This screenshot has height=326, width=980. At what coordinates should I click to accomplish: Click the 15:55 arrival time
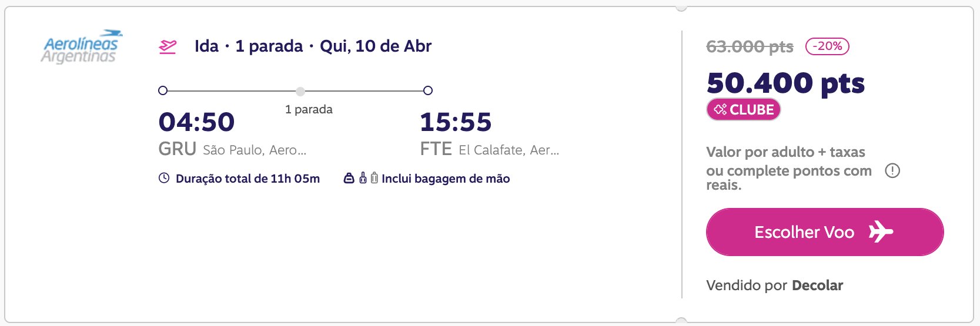[x=456, y=122]
